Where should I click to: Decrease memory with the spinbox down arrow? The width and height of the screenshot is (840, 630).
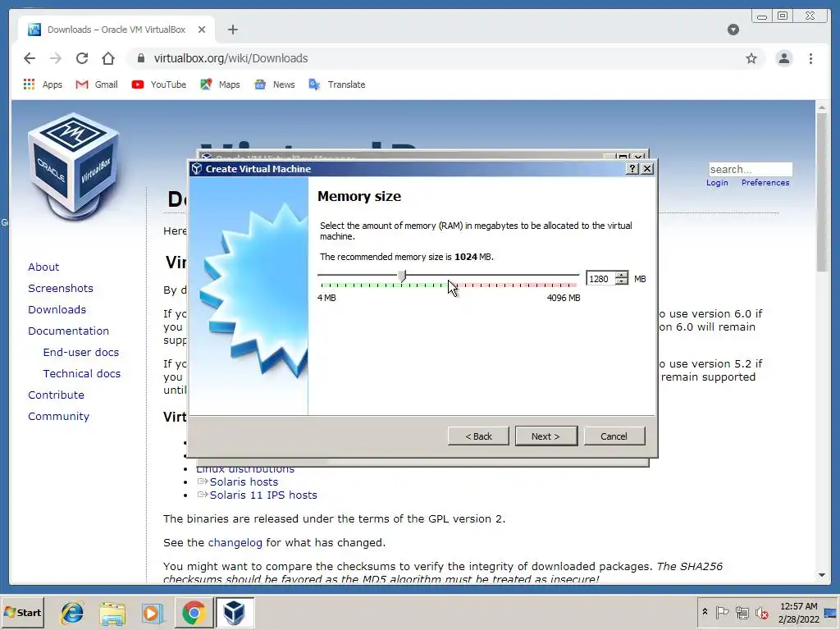pos(622,282)
